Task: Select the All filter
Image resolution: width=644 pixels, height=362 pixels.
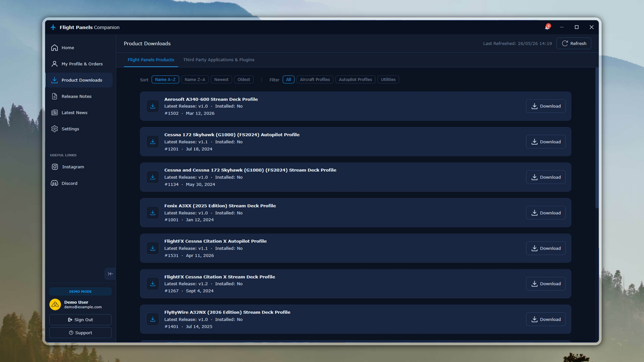Action: click(x=288, y=79)
